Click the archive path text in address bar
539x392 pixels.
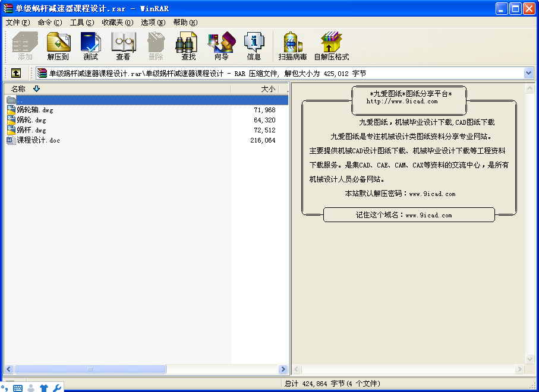pos(207,74)
